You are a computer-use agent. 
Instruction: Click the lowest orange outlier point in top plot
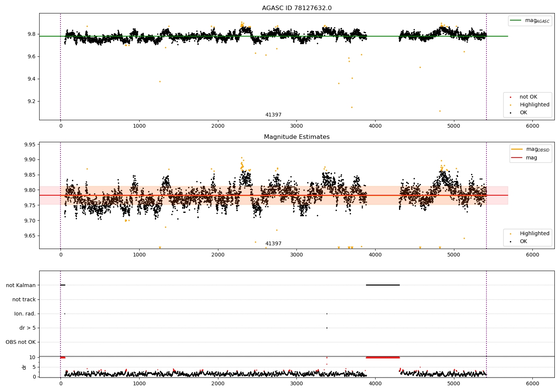coord(440,111)
